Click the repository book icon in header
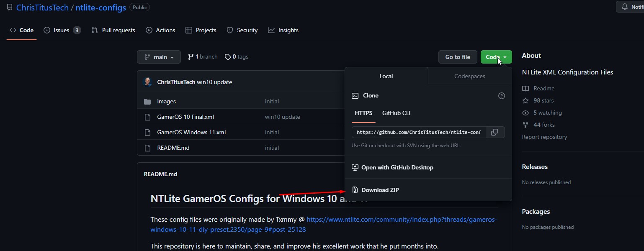This screenshot has height=251, width=644. pyautogui.click(x=10, y=7)
